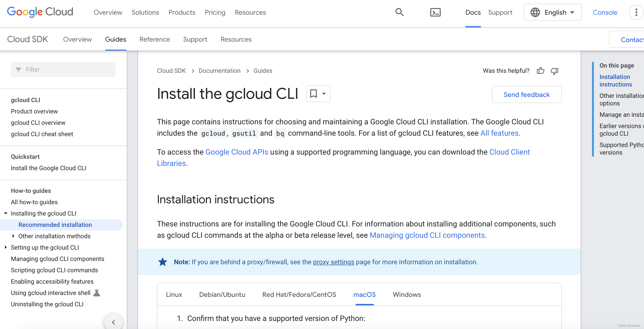The width and height of the screenshot is (644, 329).
Task: Switch to the Windows installation tab
Action: 406,295
